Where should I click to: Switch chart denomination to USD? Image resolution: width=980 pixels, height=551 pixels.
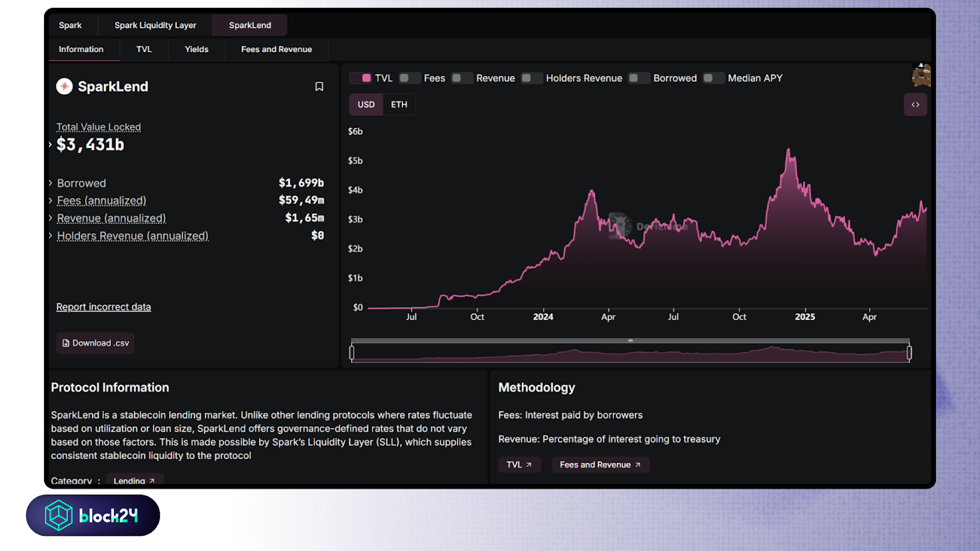366,105
